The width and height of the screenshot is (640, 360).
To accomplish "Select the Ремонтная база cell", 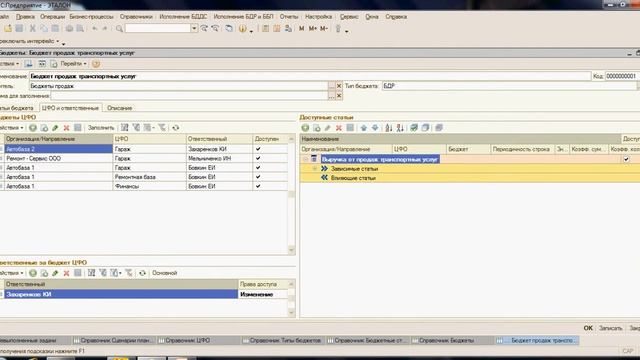I will click(149, 177).
